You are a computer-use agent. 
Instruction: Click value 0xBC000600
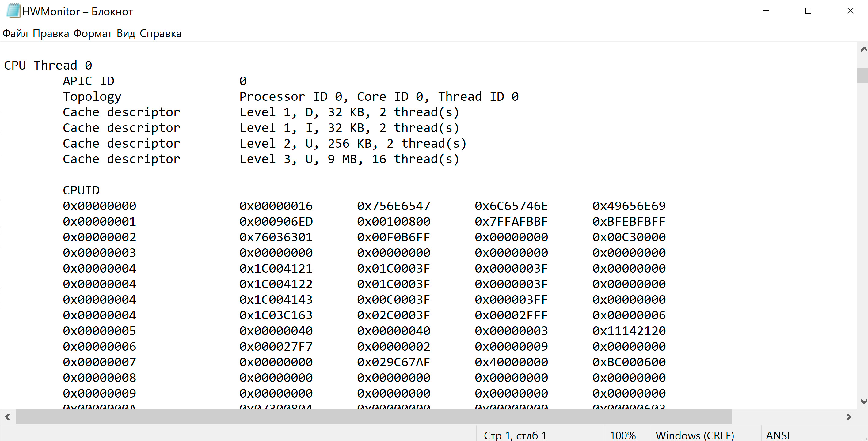click(629, 362)
